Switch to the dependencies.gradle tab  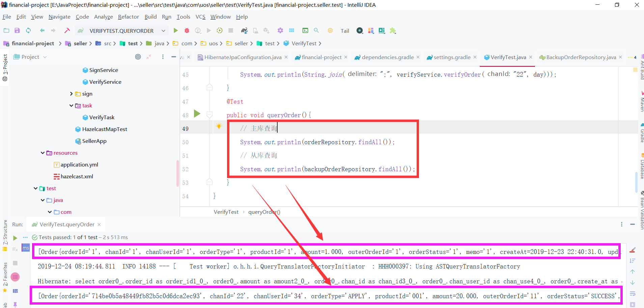[x=387, y=57]
